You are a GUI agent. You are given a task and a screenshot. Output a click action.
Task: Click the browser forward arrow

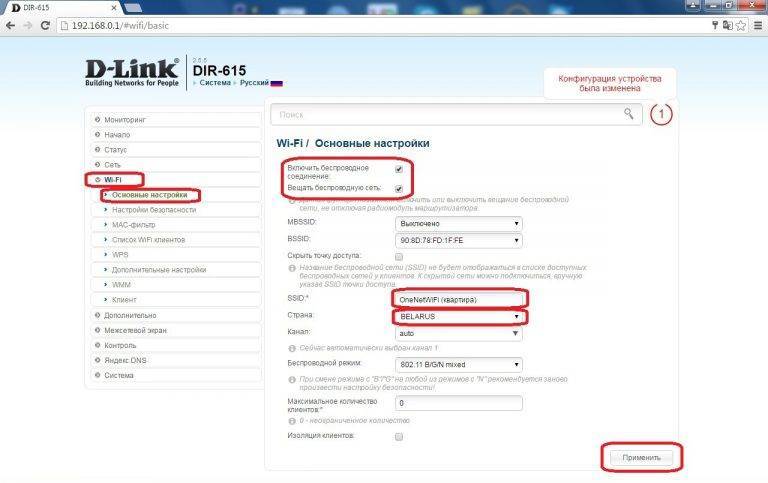click(x=27, y=25)
